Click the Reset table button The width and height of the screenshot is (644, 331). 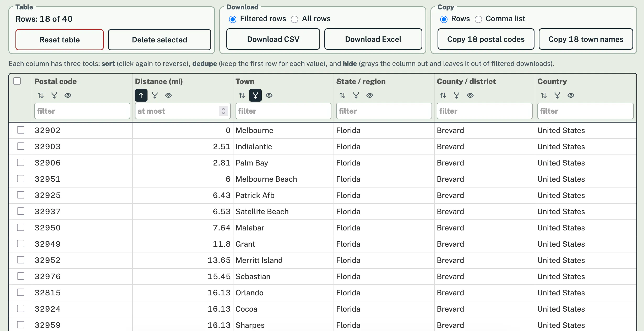pyautogui.click(x=59, y=40)
